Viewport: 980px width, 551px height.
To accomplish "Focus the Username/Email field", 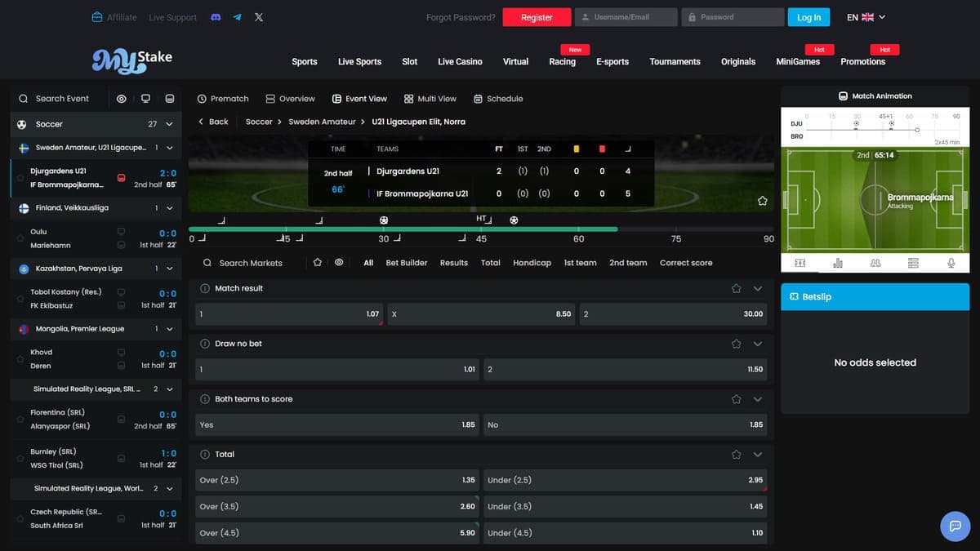I will [x=626, y=17].
